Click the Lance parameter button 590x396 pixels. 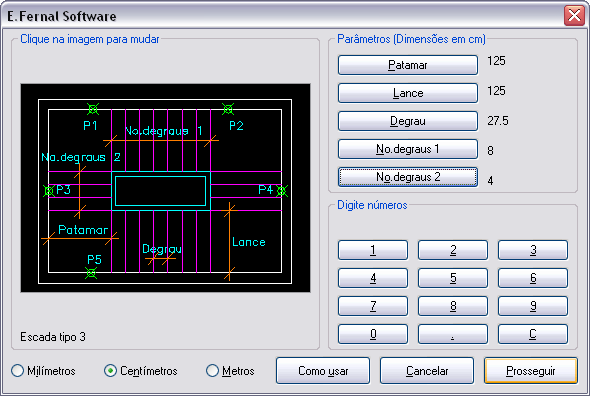click(x=408, y=93)
